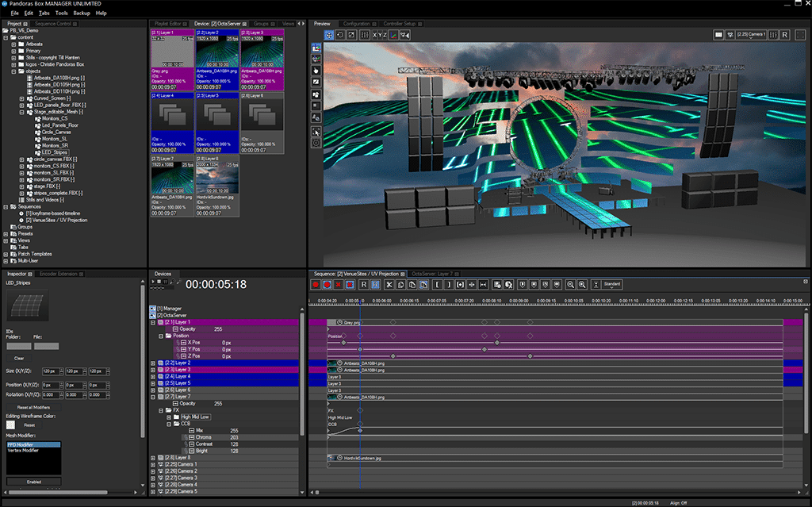Select the move tool in Preview toolbar
The width and height of the screenshot is (812, 507).
tap(329, 35)
